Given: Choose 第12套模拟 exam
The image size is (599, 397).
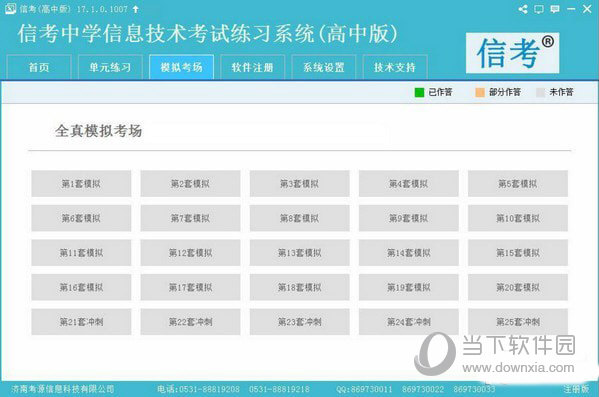Looking at the screenshot, I should 190,253.
